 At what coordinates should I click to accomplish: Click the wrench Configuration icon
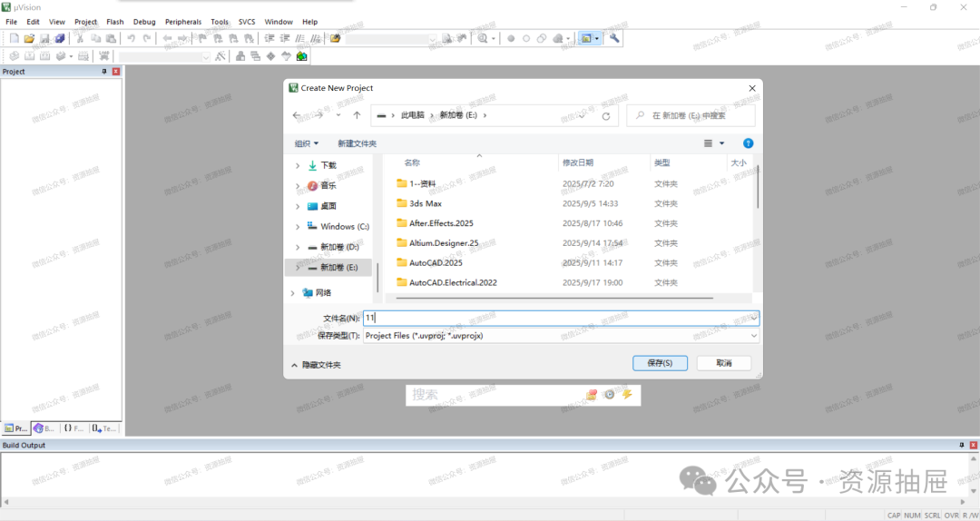click(614, 38)
